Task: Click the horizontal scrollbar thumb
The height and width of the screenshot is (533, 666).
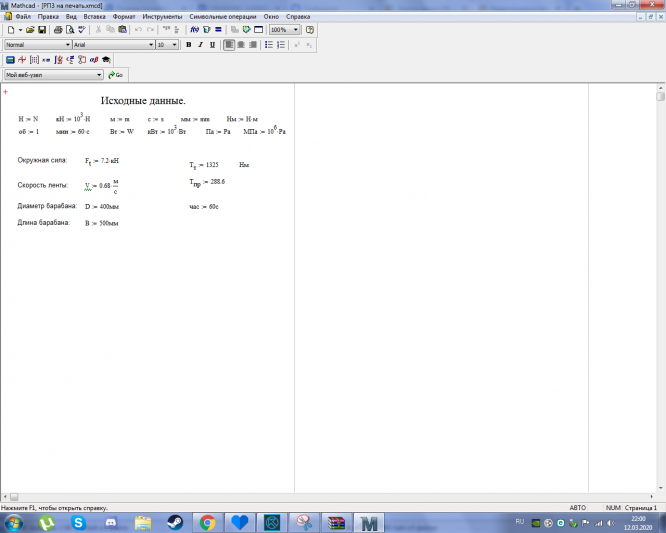Action: 14,496
